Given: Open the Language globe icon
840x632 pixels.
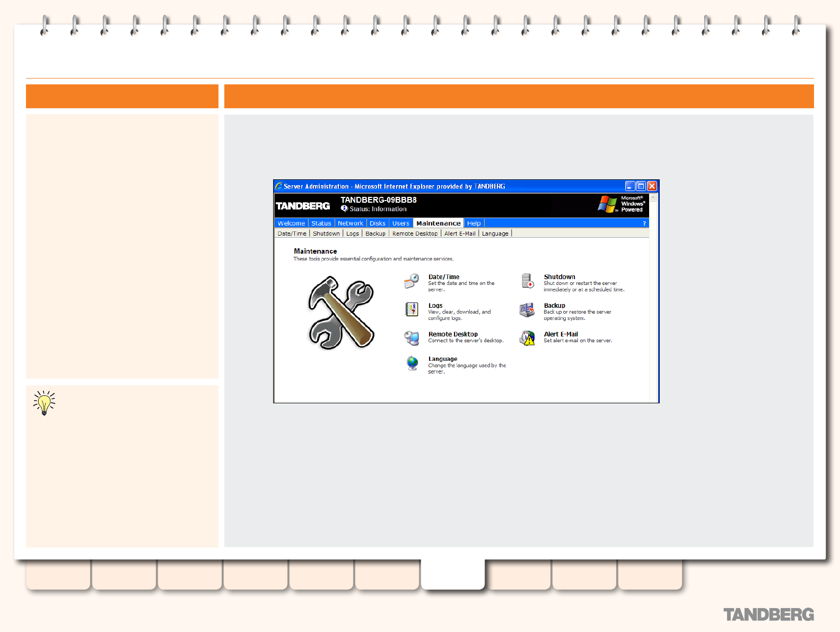Looking at the screenshot, I should (x=412, y=363).
